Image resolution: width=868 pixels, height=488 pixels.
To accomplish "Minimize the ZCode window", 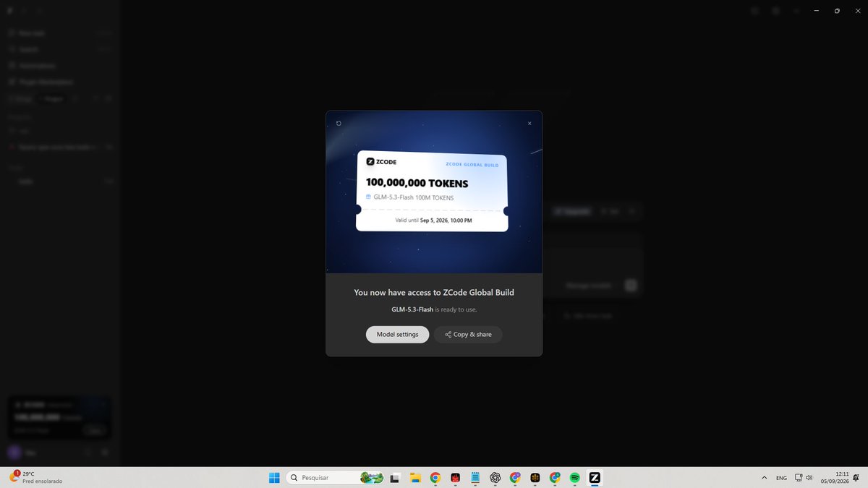I will click(x=816, y=11).
